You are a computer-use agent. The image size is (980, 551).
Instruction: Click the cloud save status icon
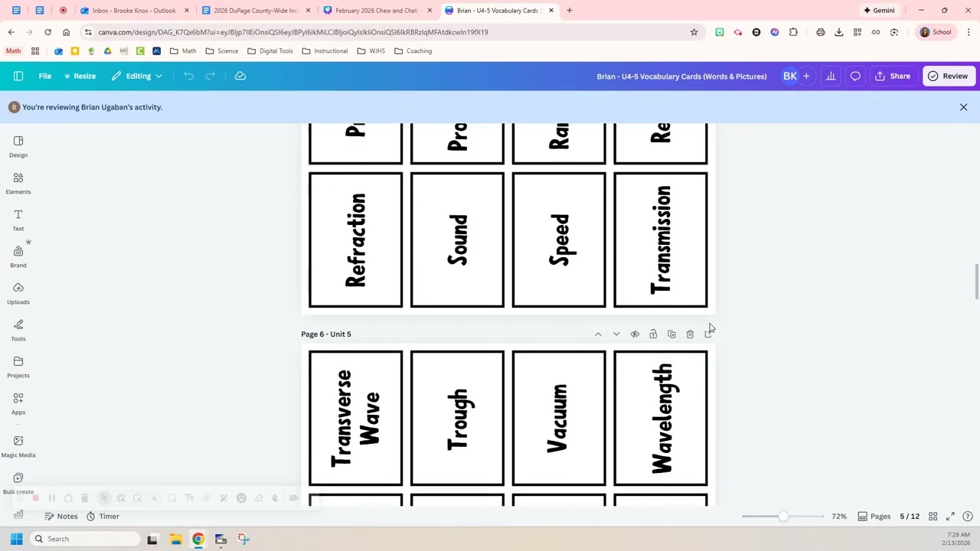point(240,76)
